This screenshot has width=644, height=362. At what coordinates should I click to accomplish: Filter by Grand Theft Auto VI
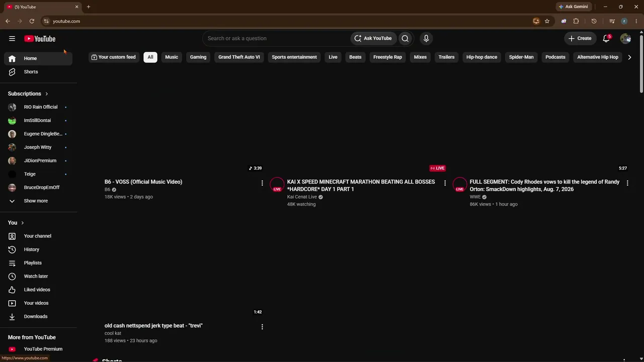239,57
